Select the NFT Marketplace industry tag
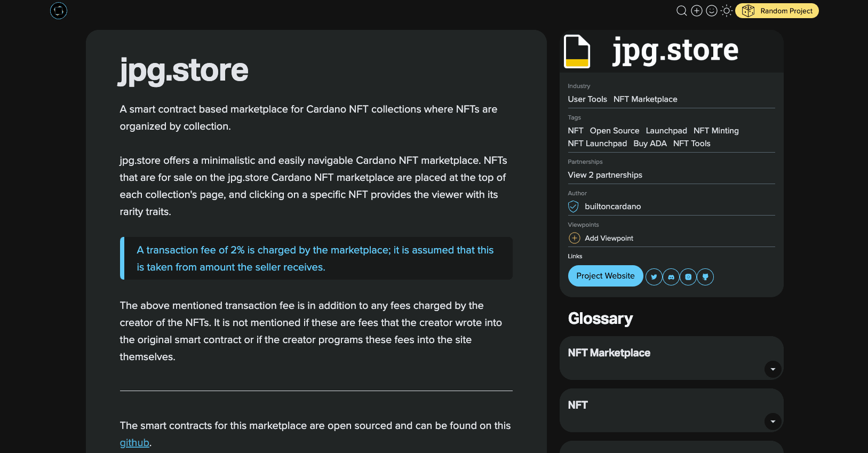 [645, 99]
